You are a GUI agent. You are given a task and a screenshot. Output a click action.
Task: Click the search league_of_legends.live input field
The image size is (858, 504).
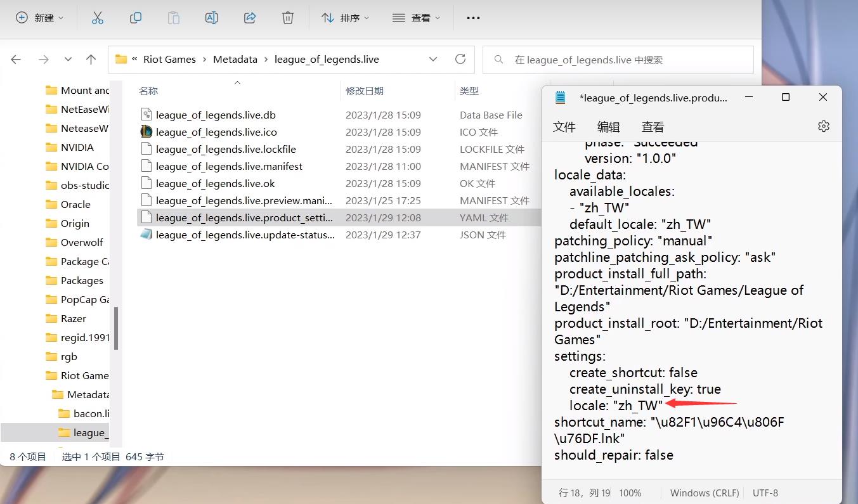click(618, 60)
